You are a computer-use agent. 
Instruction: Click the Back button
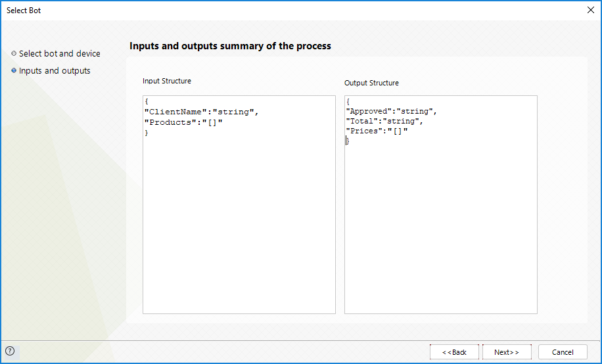454,352
